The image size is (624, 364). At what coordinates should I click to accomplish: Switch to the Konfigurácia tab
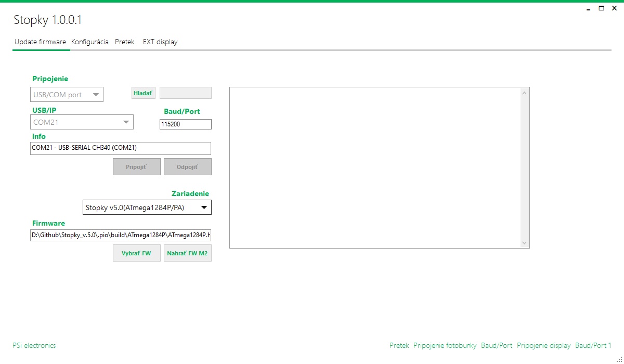pos(90,42)
